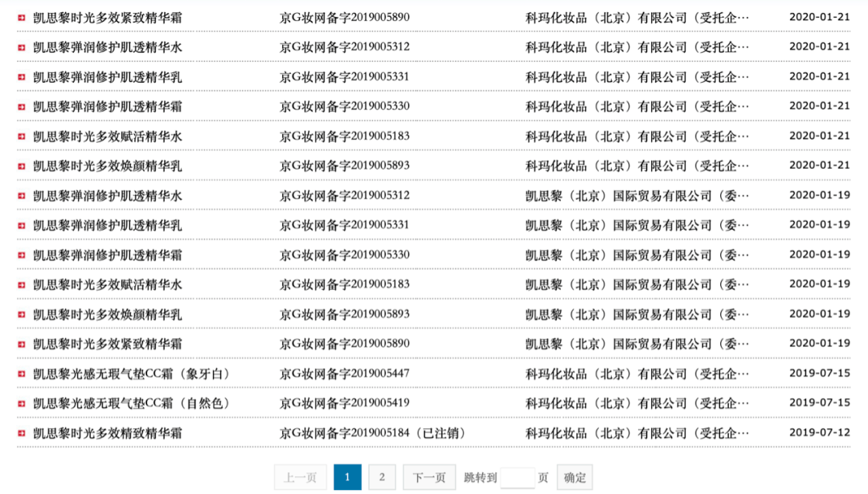Click the red marker icon beside 凯思黎时光多效紧致精华霜
Viewport: 868px width, 494px height.
point(20,17)
